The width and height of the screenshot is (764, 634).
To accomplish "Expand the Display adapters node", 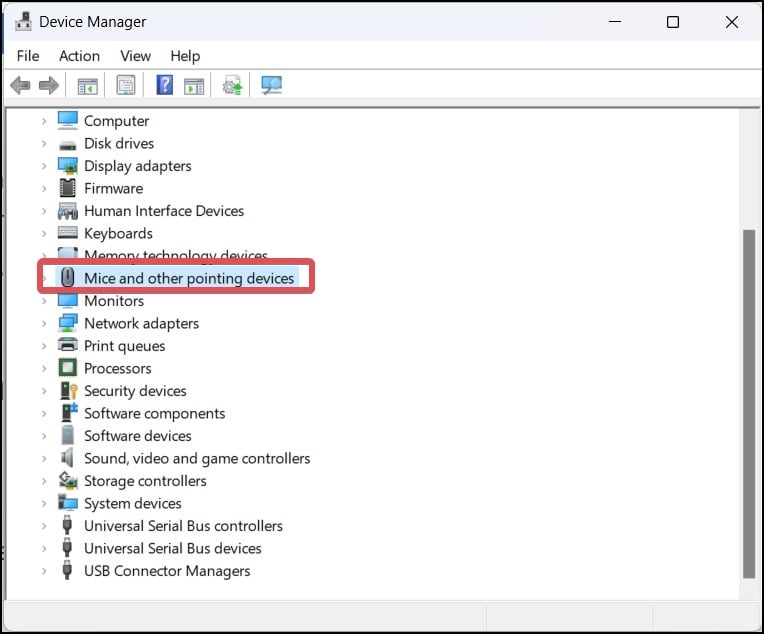I will tap(44, 166).
